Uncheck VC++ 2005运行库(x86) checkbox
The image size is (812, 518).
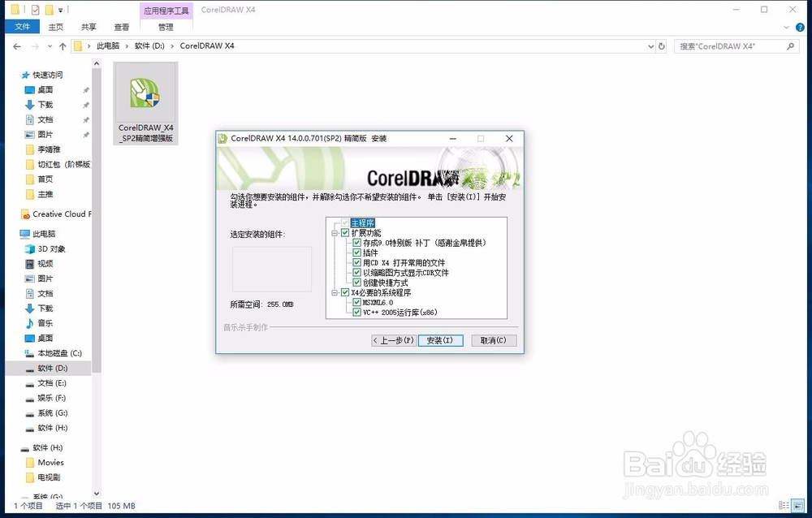(x=356, y=313)
